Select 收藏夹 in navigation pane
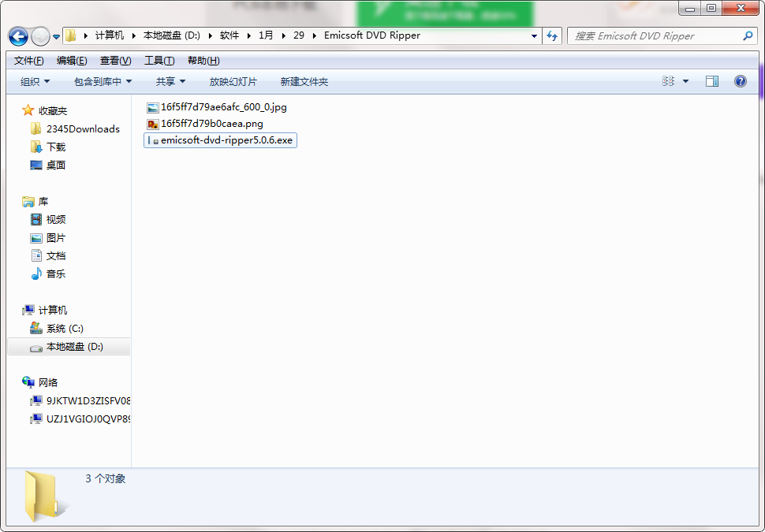 click(x=53, y=110)
